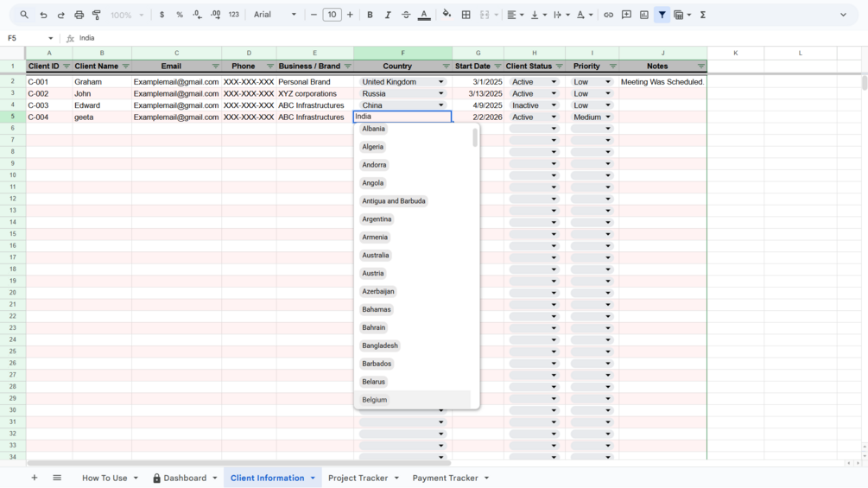Viewport: 868px width, 488px height.
Task: Click the horizontal sheet scrollbar
Action: click(x=238, y=463)
